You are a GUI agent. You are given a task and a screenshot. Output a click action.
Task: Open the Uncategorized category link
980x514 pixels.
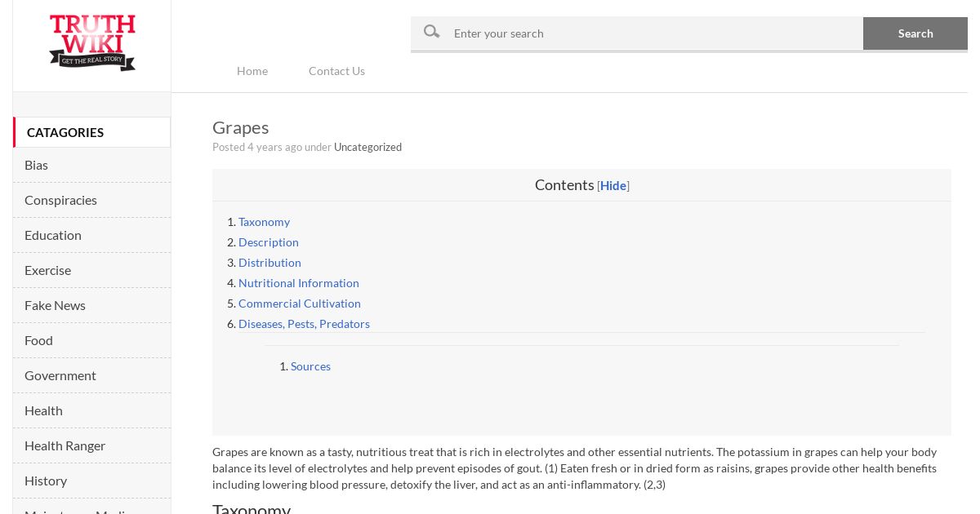pos(367,147)
